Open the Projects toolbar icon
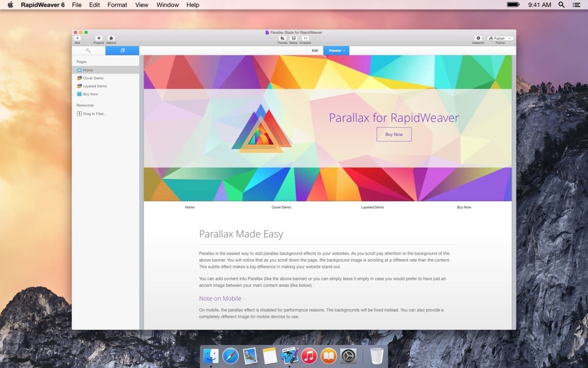 [99, 38]
